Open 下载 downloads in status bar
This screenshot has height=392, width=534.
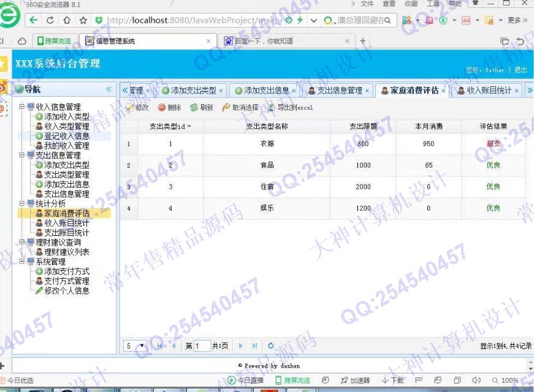coord(392,380)
